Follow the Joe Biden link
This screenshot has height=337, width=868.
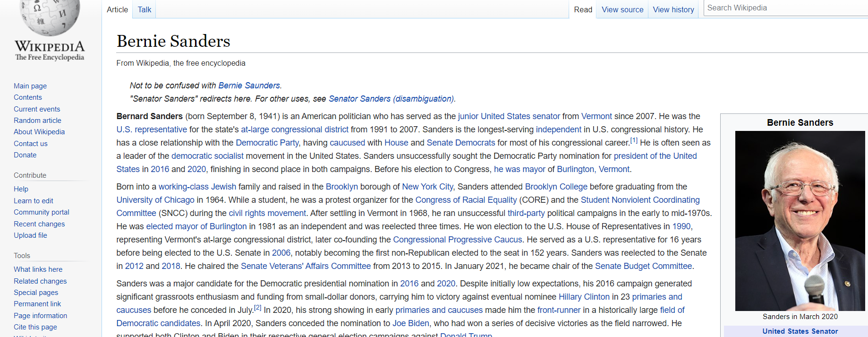[411, 323]
